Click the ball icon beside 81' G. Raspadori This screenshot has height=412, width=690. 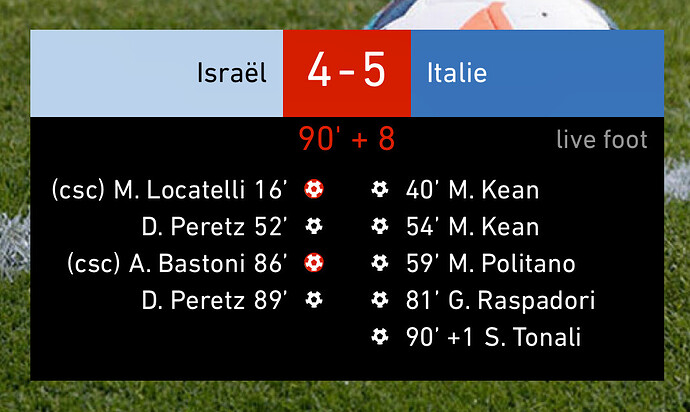(x=379, y=300)
